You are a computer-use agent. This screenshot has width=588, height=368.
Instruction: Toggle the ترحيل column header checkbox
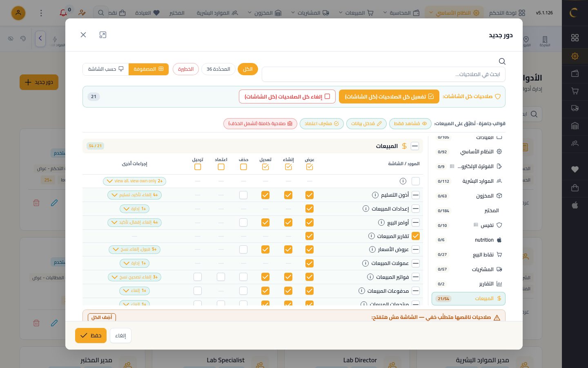(x=198, y=167)
